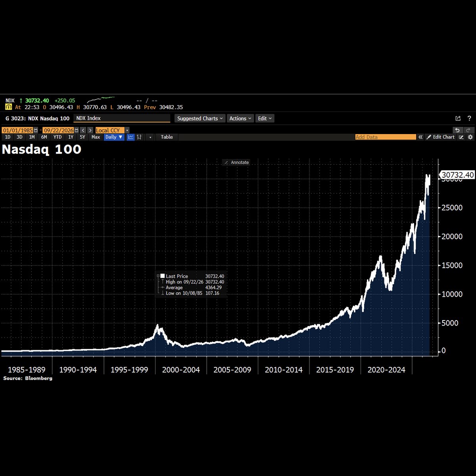Toggle the legend box collapse square
This screenshot has width=476, height=476.
tap(158, 276)
